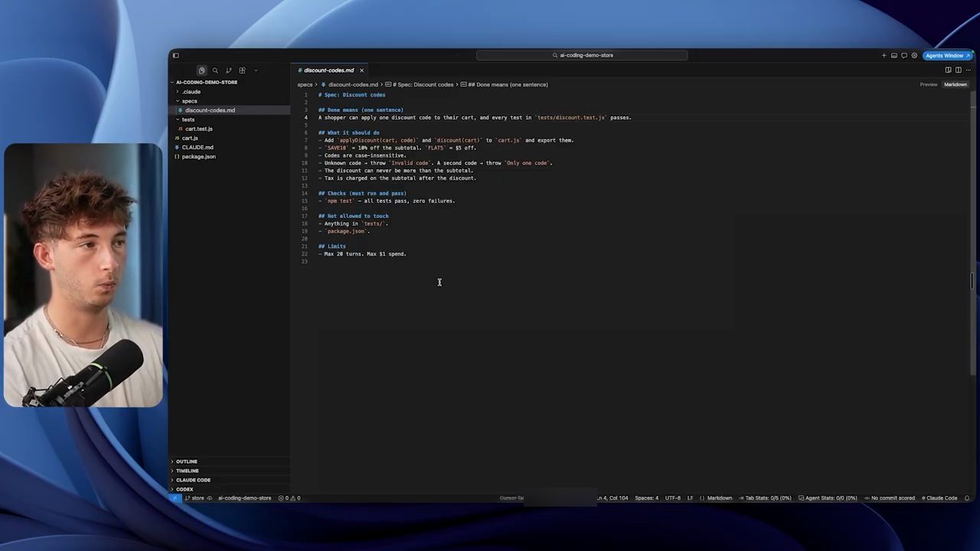Click the ai-coding-demo-store search field

coord(582,55)
